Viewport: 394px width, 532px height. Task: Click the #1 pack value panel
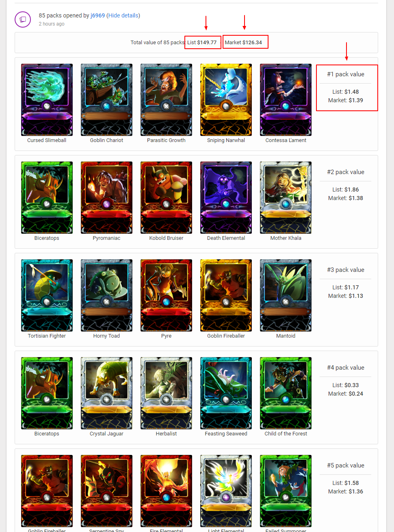347,88
